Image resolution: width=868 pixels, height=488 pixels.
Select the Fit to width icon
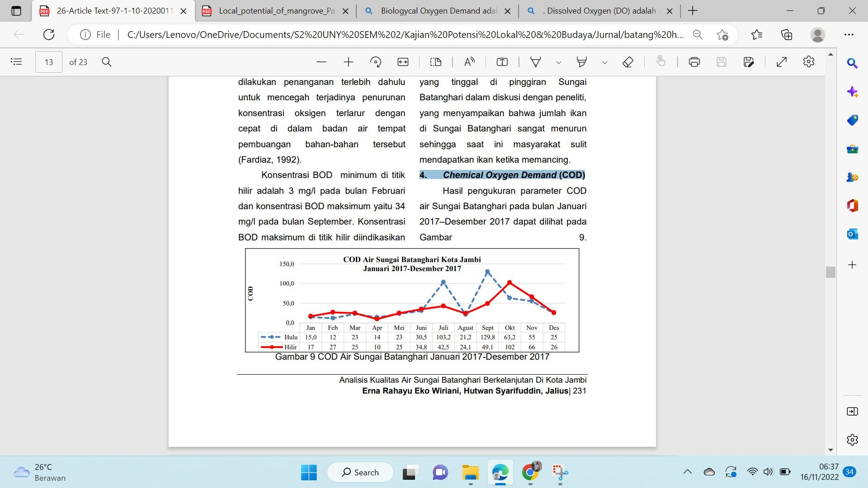click(x=403, y=62)
